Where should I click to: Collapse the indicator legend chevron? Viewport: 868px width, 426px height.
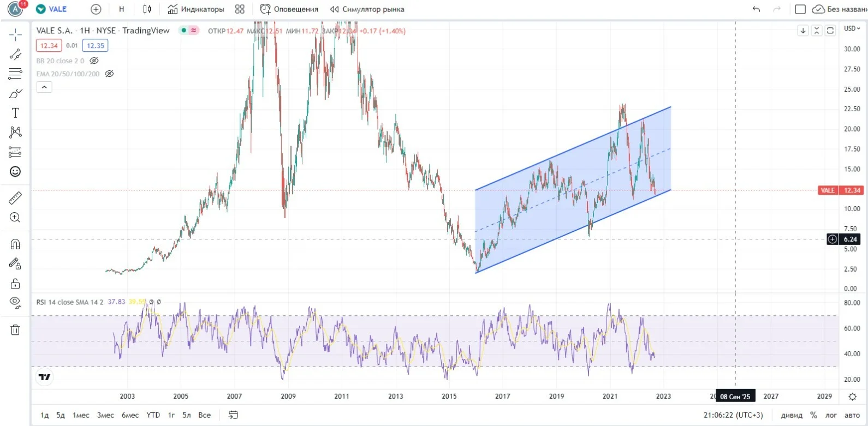point(44,87)
